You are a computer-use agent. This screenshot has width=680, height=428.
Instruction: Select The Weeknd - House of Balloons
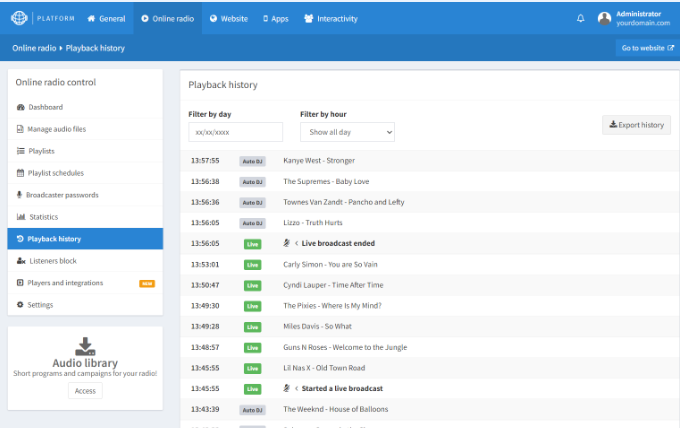(336, 409)
